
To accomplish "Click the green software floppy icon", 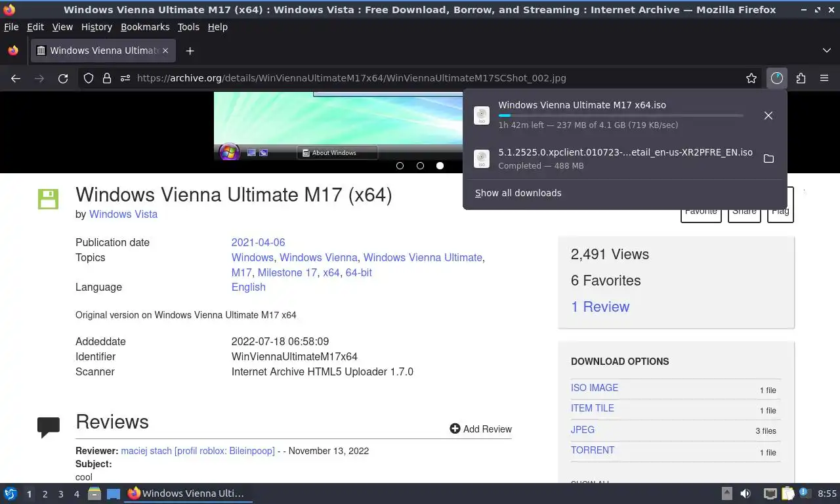I will [48, 199].
